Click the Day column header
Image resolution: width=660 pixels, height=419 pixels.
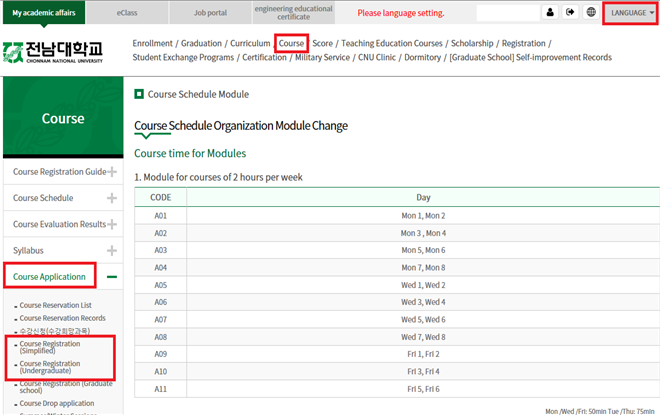tap(423, 197)
